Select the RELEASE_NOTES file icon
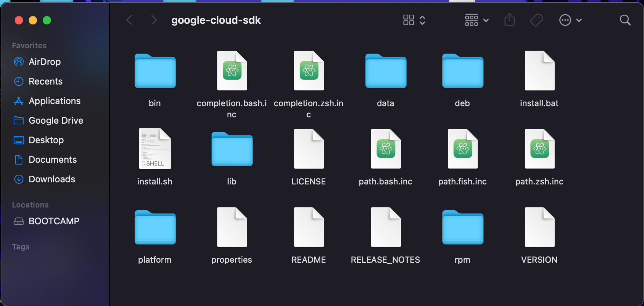Screen dimensions: 644x306 click(x=386, y=227)
